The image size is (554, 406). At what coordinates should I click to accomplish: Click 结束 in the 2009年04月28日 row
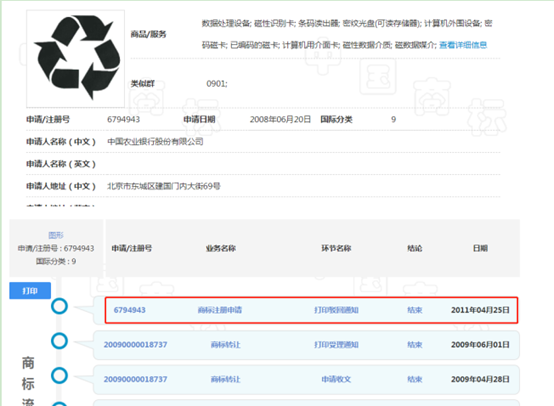pos(415,379)
